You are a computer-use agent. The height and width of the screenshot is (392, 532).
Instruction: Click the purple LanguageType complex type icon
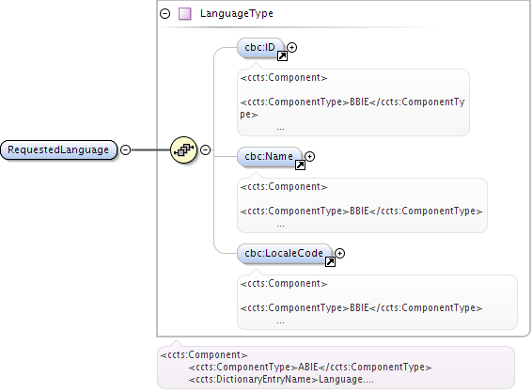pos(185,14)
